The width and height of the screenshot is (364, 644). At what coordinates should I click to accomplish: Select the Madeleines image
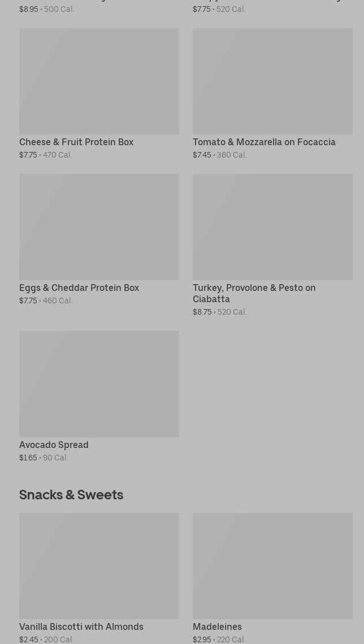click(x=272, y=566)
